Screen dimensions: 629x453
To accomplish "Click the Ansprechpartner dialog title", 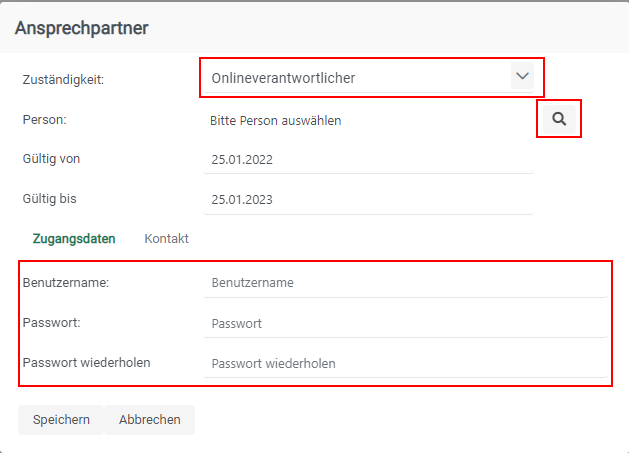I will pyautogui.click(x=81, y=28).
